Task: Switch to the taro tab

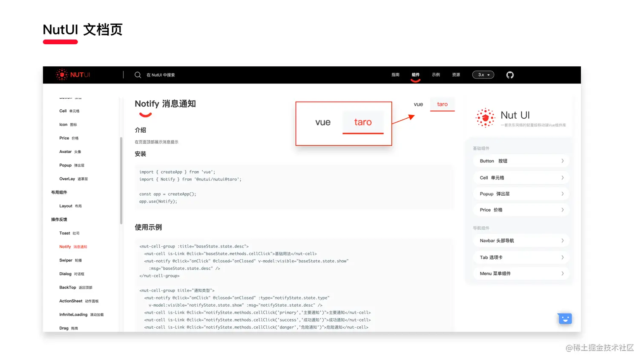Action: click(x=442, y=104)
